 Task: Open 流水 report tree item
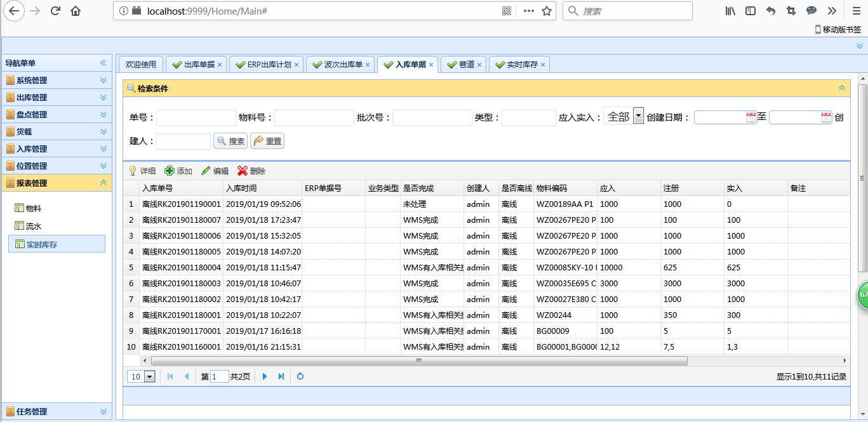(28, 226)
